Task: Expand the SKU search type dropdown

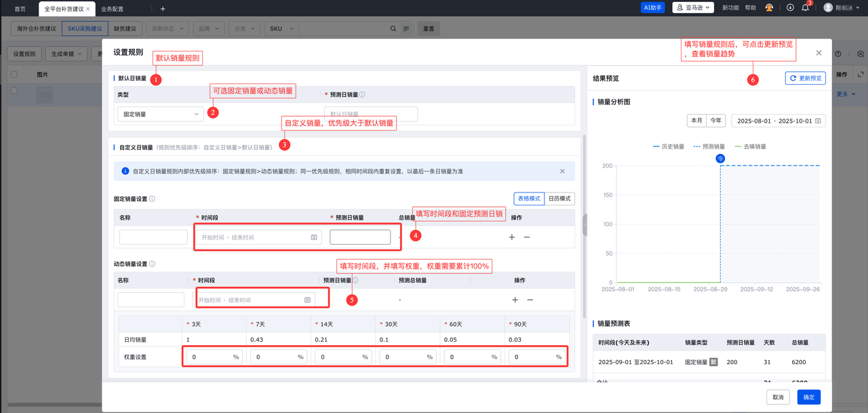Action: [x=281, y=29]
